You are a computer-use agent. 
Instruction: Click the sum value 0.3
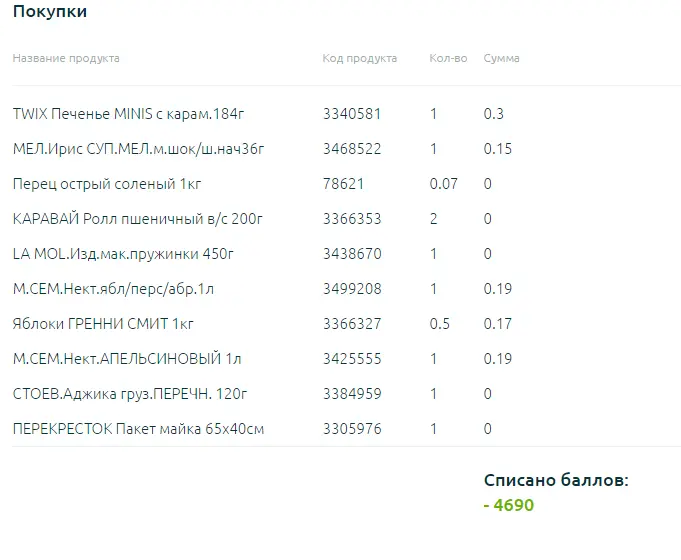point(494,114)
